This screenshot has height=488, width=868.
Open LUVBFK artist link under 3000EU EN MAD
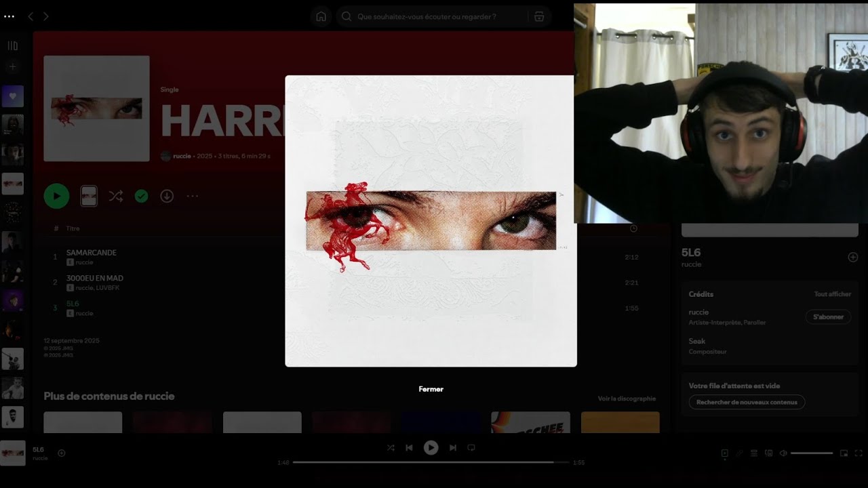pos(108,288)
